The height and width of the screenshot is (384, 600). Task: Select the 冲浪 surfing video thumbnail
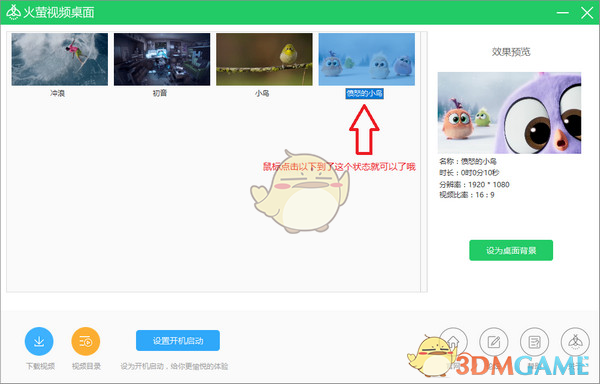pyautogui.click(x=60, y=59)
